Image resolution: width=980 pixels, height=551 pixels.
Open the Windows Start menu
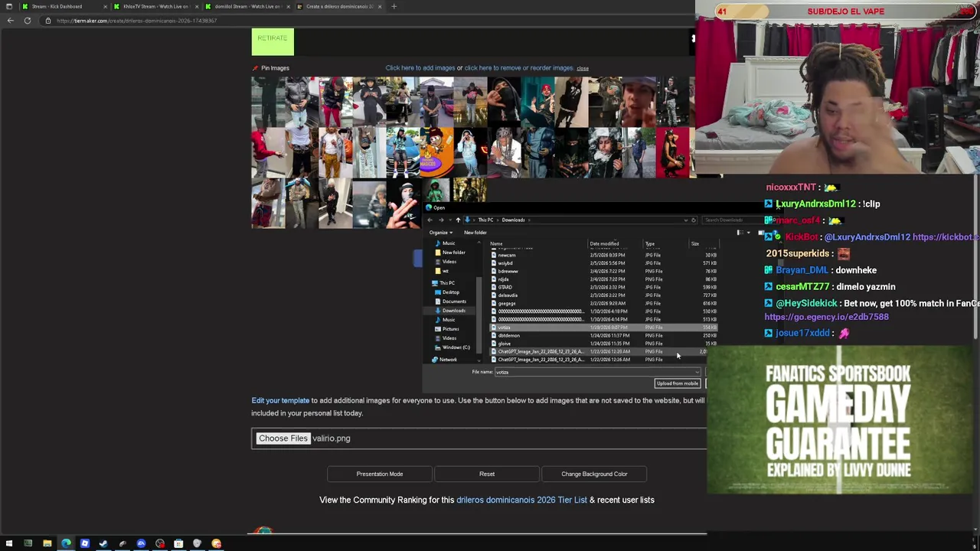[9, 543]
